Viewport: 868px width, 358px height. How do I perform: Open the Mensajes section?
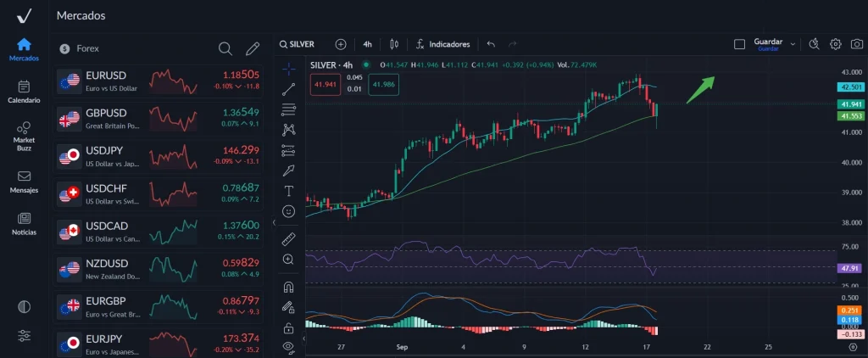click(24, 182)
